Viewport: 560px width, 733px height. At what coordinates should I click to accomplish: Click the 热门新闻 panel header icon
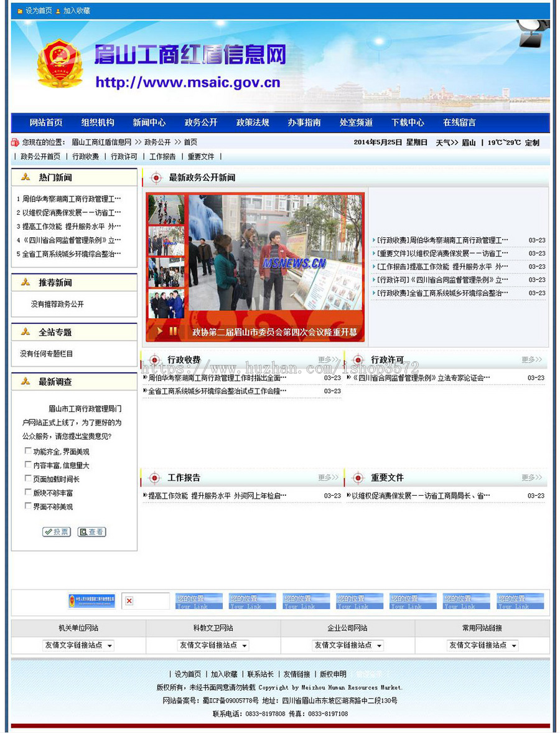27,177
